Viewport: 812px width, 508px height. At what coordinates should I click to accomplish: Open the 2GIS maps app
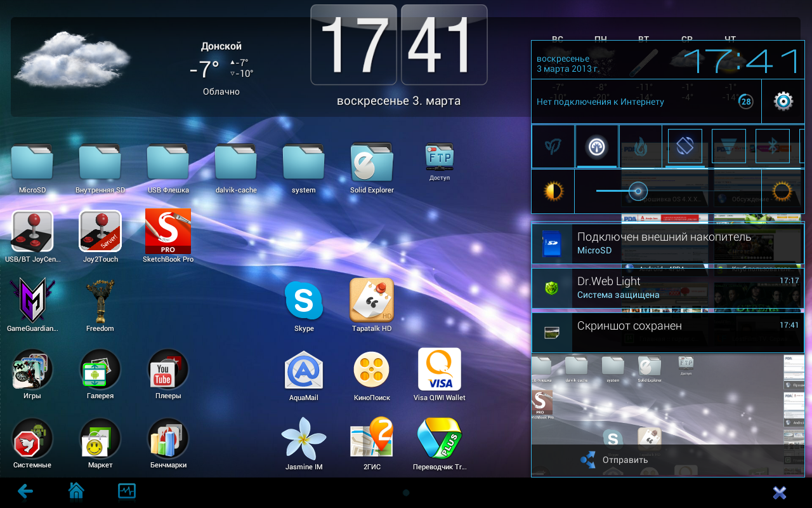(372, 439)
